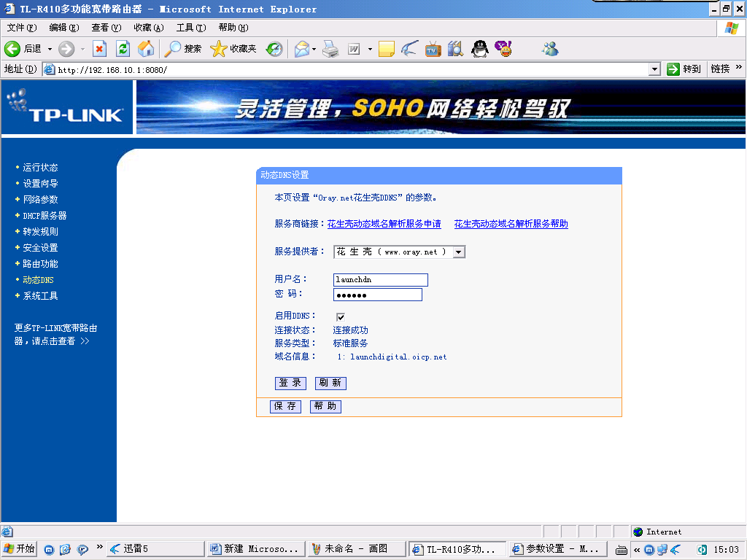The width and height of the screenshot is (747, 560).
Task: Click the 保存 save button
Action: pos(285,406)
